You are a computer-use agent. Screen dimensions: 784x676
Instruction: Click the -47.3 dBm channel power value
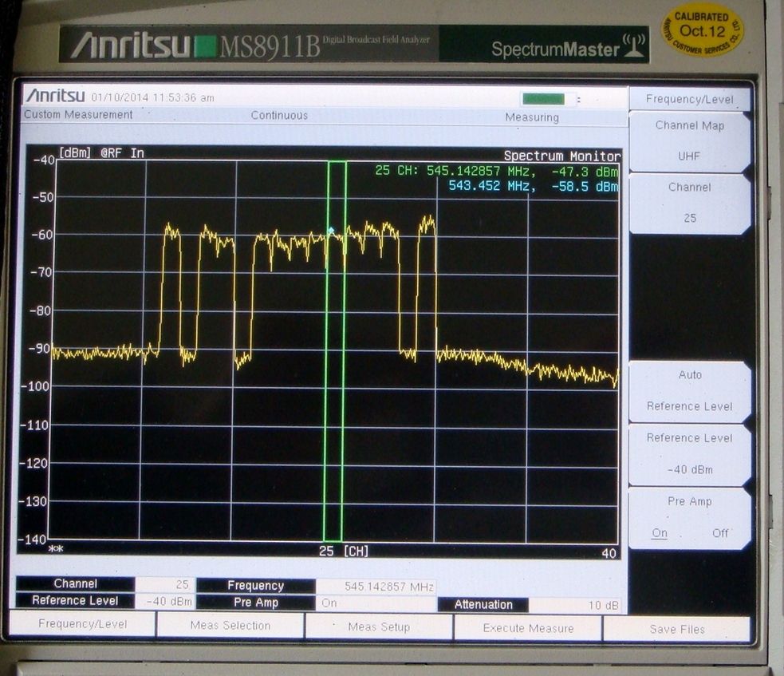pyautogui.click(x=585, y=172)
